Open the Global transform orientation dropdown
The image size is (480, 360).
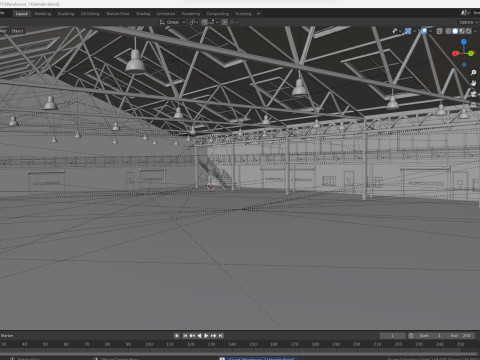(x=172, y=22)
